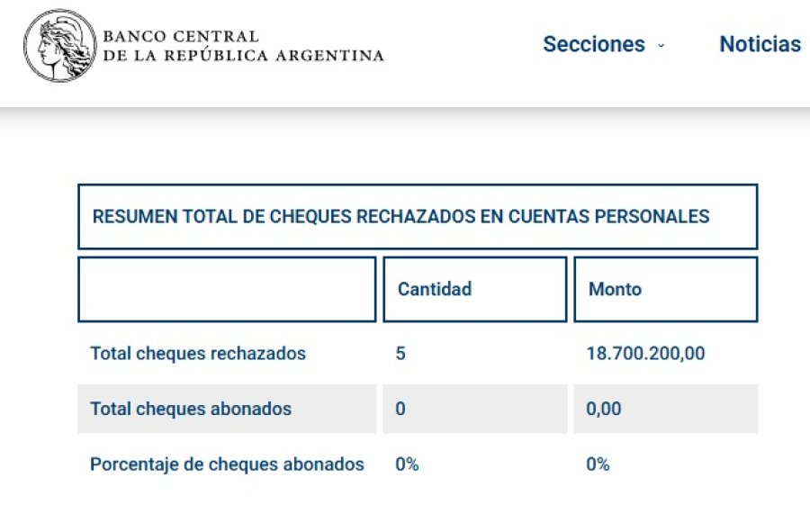
Task: Select the Monto column header
Action: coord(616,289)
